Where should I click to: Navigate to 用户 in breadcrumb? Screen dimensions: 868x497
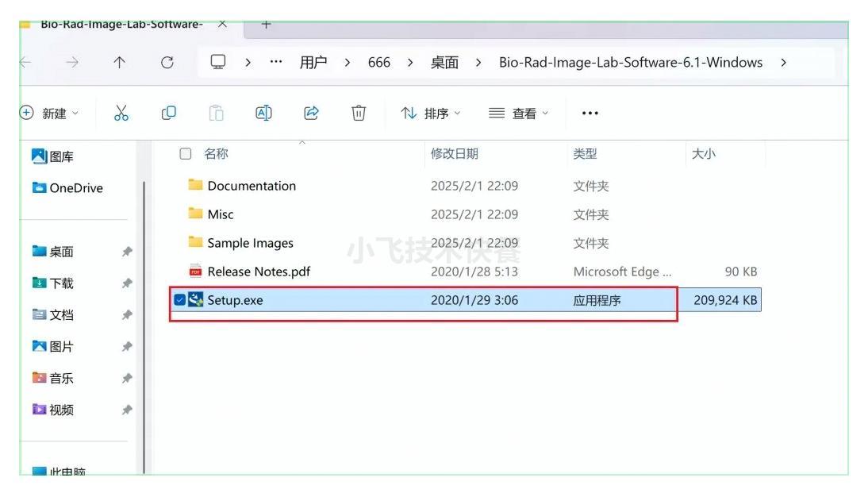click(313, 62)
